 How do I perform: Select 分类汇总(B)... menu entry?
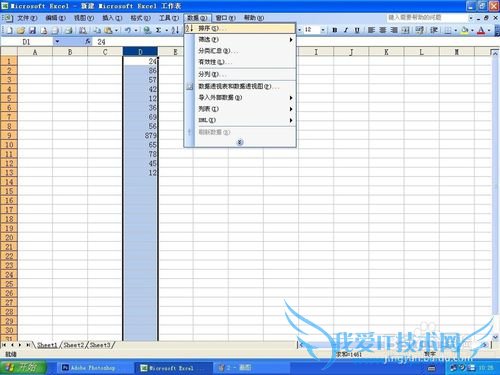pos(240,51)
